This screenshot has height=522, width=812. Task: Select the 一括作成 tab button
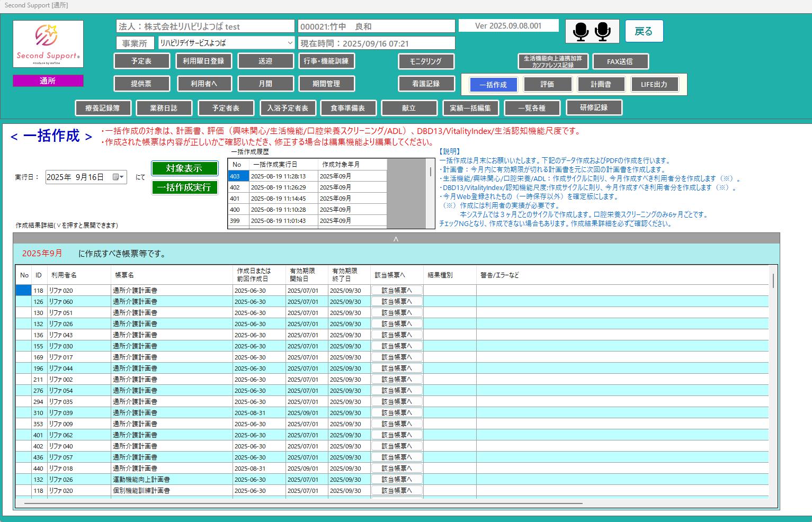[x=493, y=85]
